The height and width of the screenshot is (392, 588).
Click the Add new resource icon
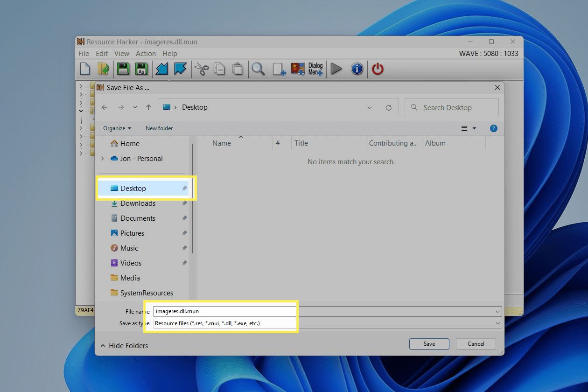[x=279, y=69]
